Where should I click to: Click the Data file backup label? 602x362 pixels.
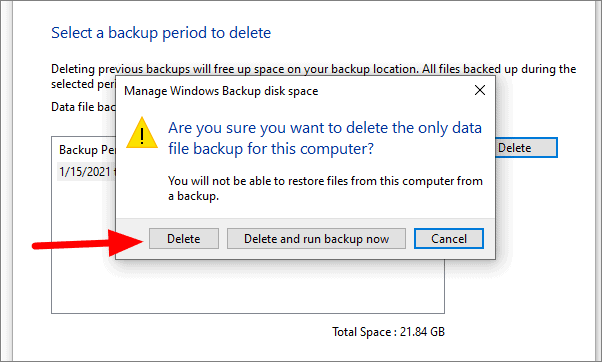click(83, 107)
